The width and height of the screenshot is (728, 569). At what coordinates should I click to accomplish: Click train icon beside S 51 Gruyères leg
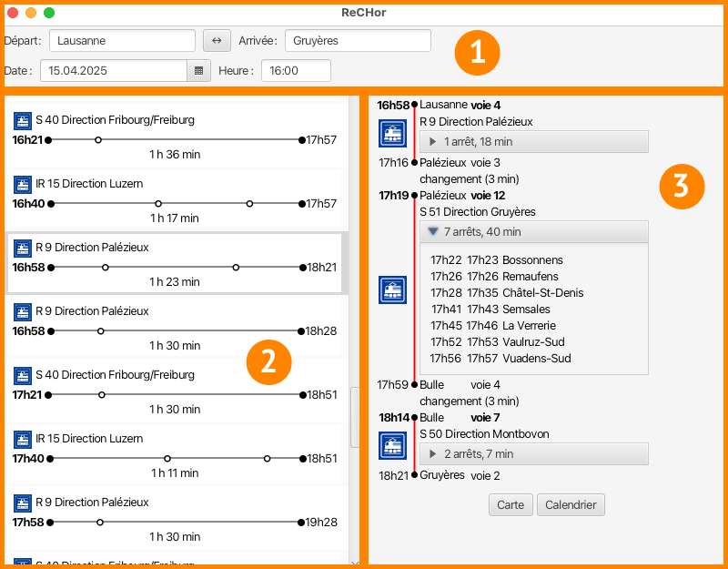(x=392, y=290)
